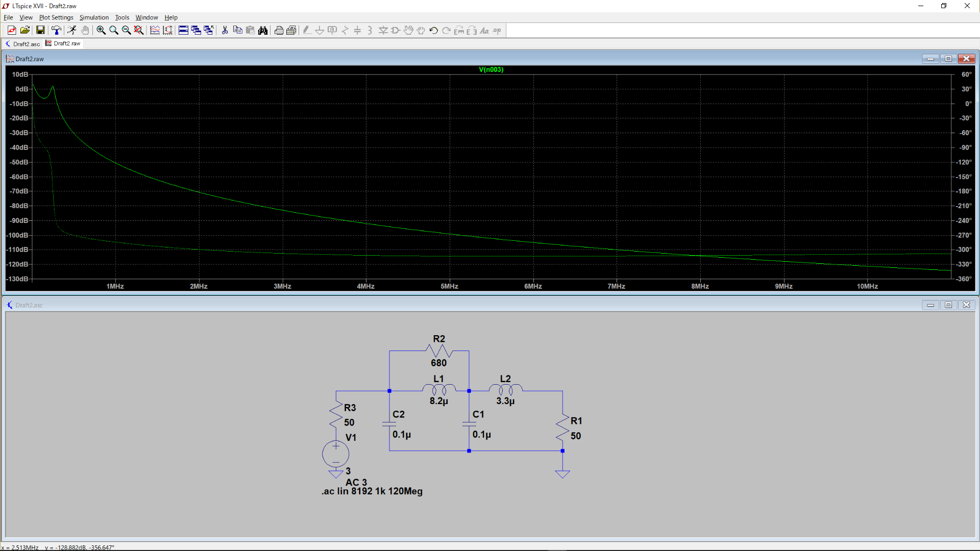Open the Simulation menu
Image resolution: width=980 pixels, height=551 pixels.
click(x=94, y=17)
